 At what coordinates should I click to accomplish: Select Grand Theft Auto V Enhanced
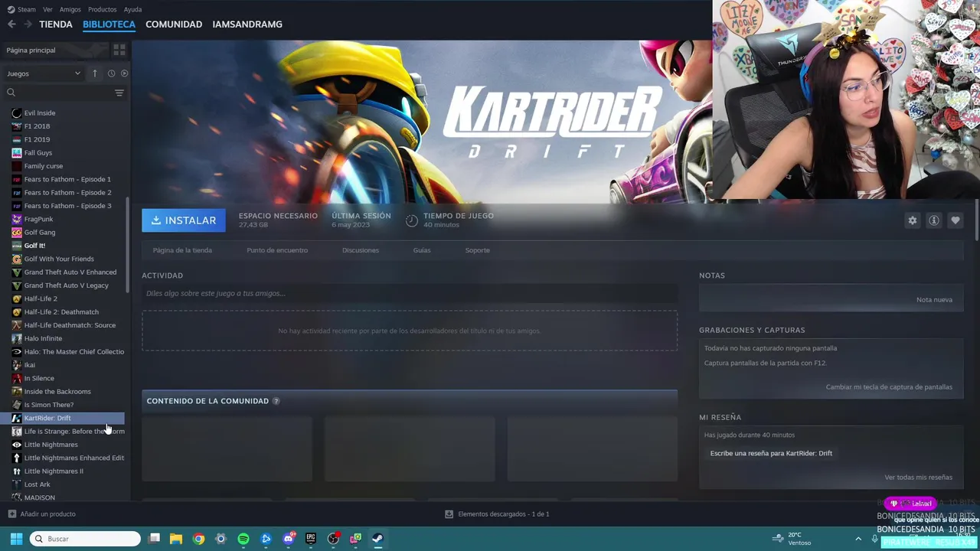tap(70, 272)
